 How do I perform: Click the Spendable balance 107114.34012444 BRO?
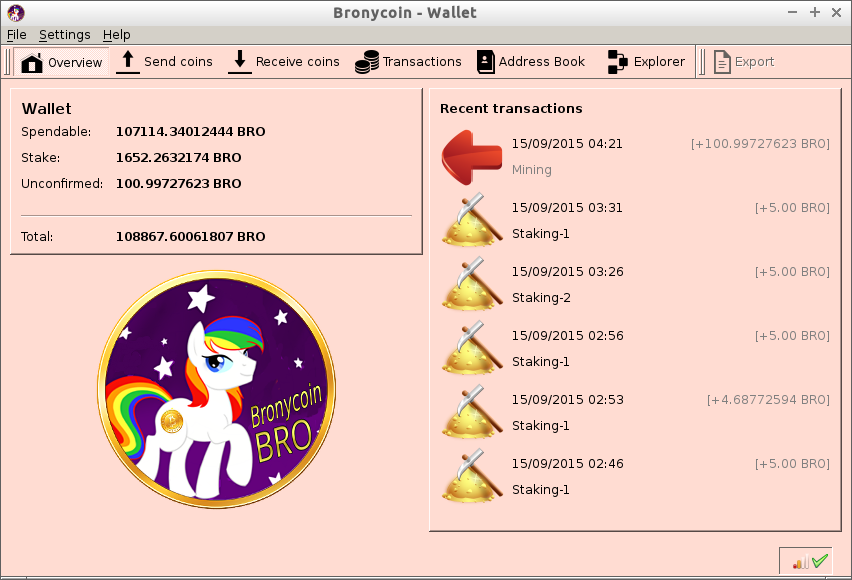click(190, 132)
